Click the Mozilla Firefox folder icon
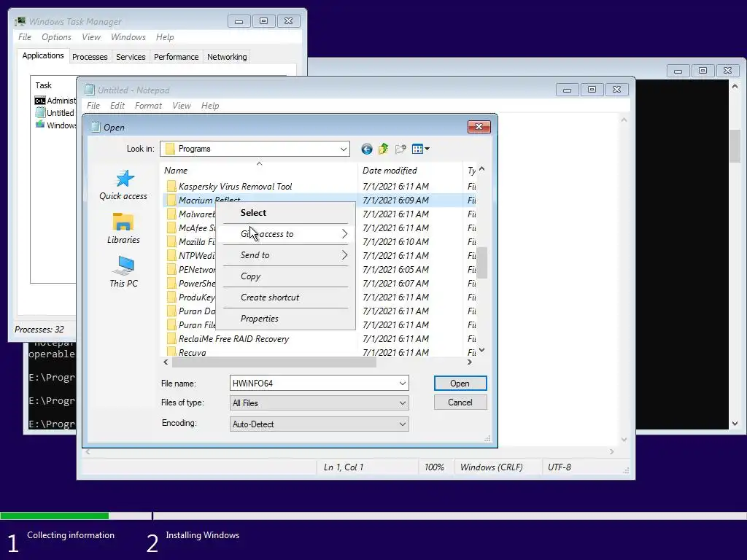The image size is (747, 560). click(171, 242)
